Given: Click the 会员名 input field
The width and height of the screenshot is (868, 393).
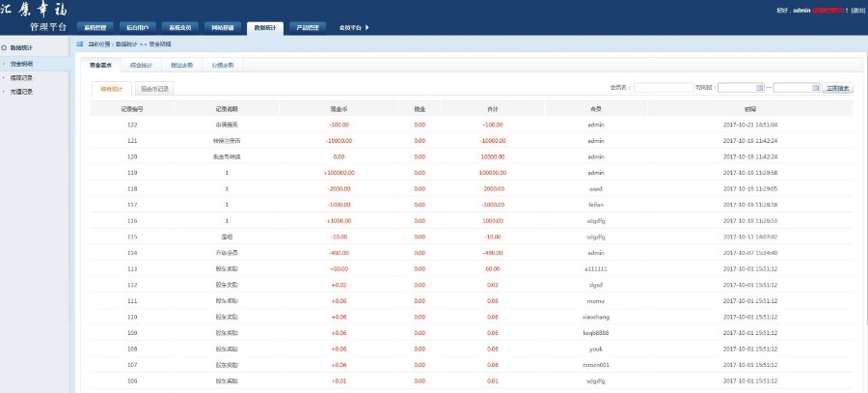Looking at the screenshot, I should click(x=664, y=88).
